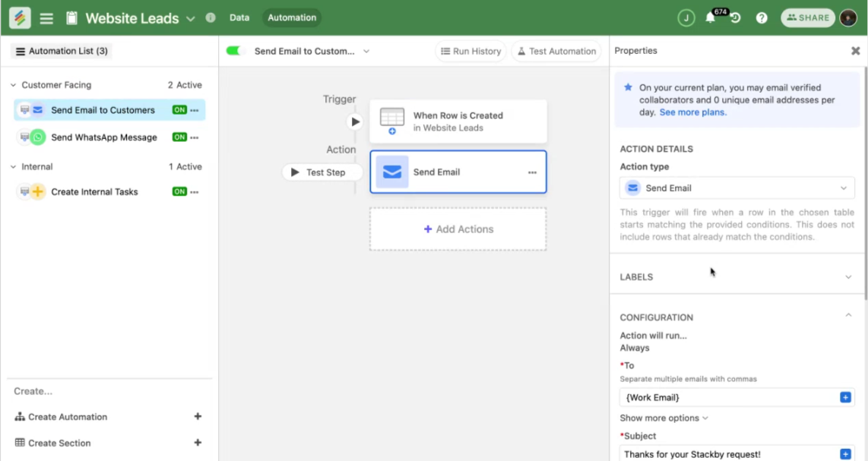
Task: Click the Properties panel scrollbar
Action: 865,182
